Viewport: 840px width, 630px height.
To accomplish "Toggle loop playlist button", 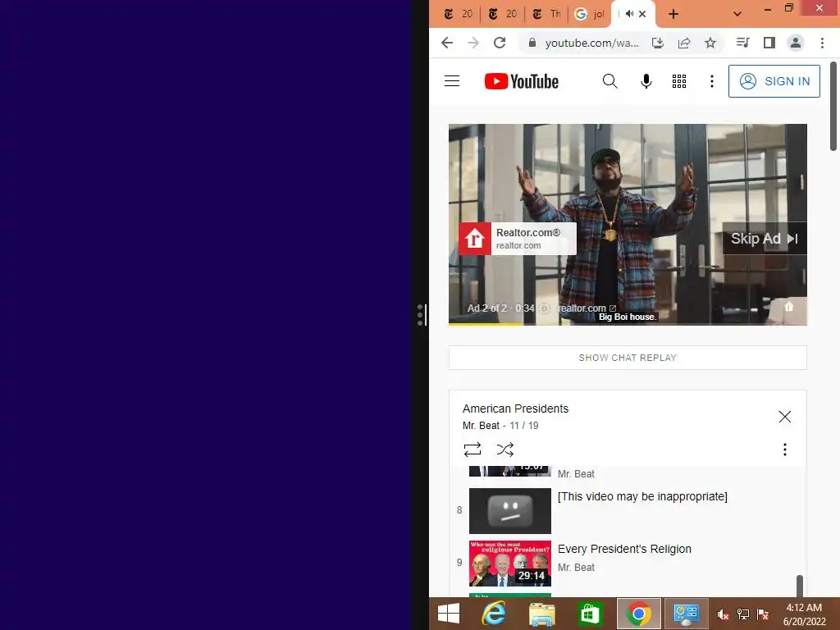I will coord(472,449).
